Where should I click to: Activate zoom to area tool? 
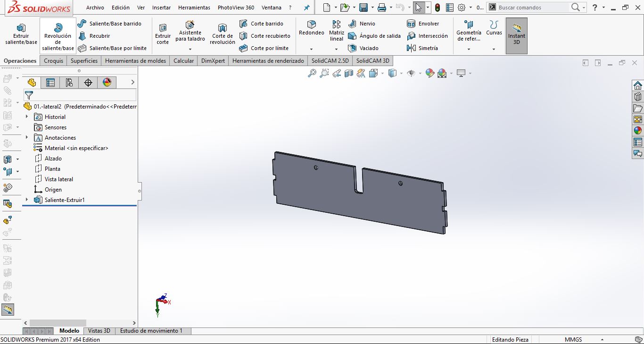tap(324, 73)
